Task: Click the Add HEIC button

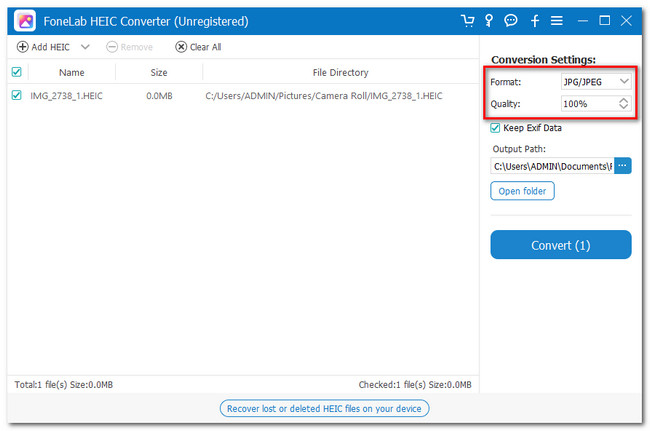Action: tap(43, 47)
